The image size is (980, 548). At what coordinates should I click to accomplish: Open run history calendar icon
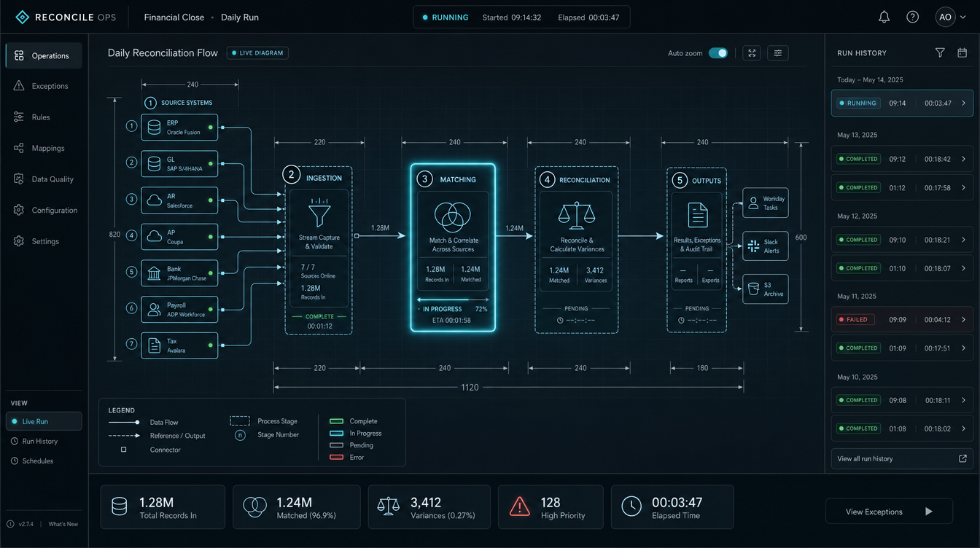[962, 52]
